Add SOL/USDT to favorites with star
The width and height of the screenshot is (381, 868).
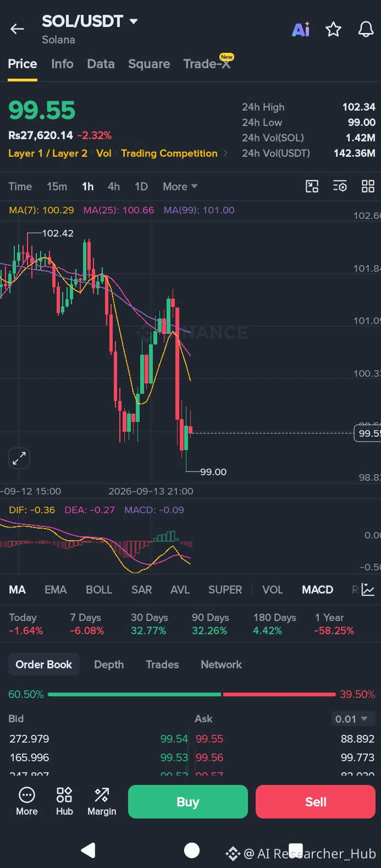334,29
